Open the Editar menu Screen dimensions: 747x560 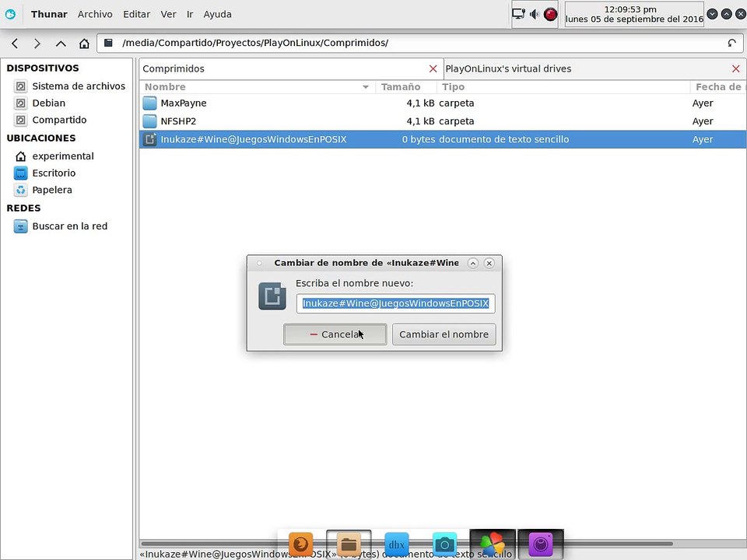[136, 14]
